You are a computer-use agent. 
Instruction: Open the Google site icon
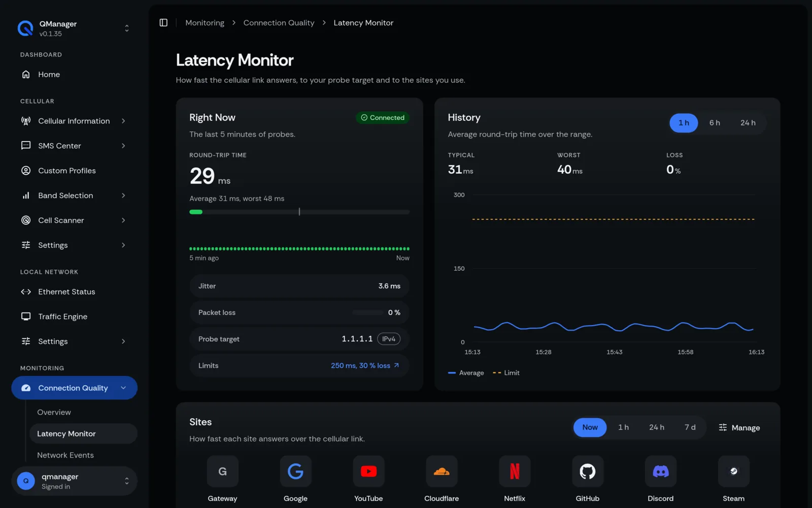pyautogui.click(x=295, y=471)
